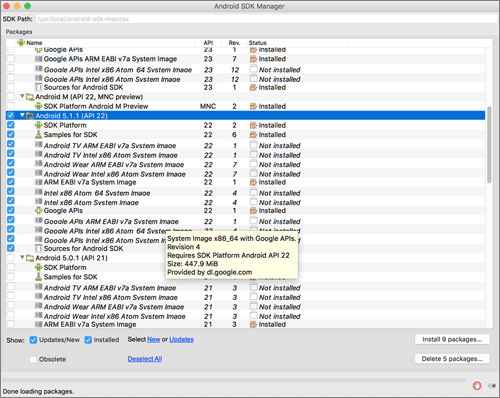Click the Delete 5 packages button
500x398 pixels.
click(x=452, y=359)
